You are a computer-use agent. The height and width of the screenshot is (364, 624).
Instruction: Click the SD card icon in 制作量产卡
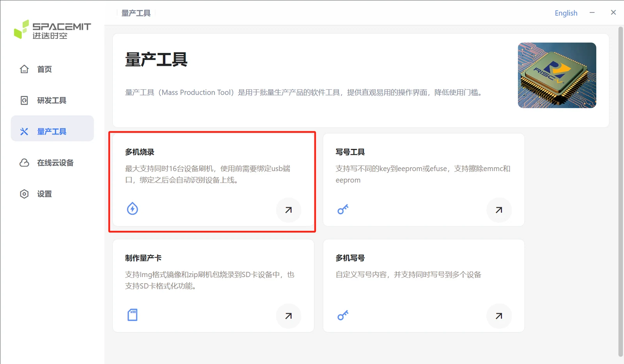point(133,315)
